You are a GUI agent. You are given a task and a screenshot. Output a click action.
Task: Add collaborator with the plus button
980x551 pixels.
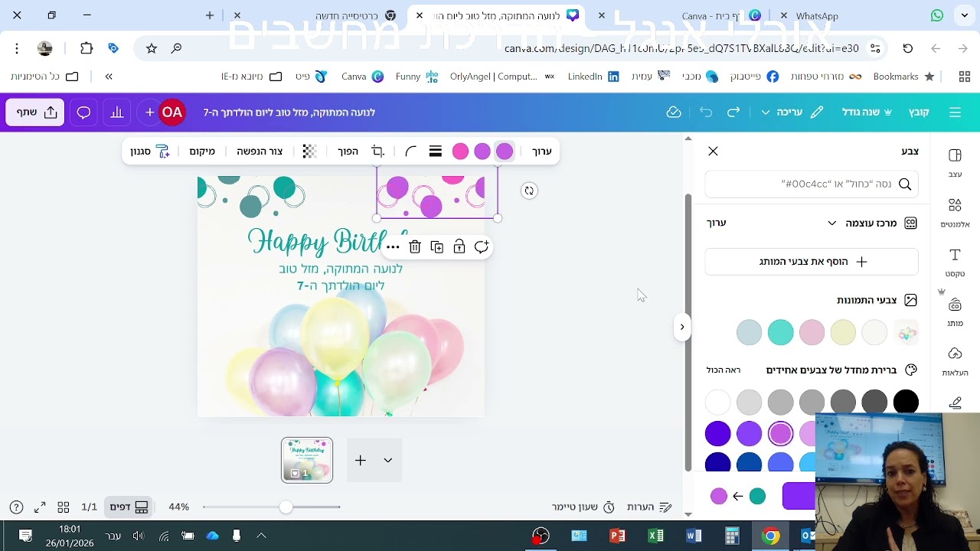click(x=149, y=112)
